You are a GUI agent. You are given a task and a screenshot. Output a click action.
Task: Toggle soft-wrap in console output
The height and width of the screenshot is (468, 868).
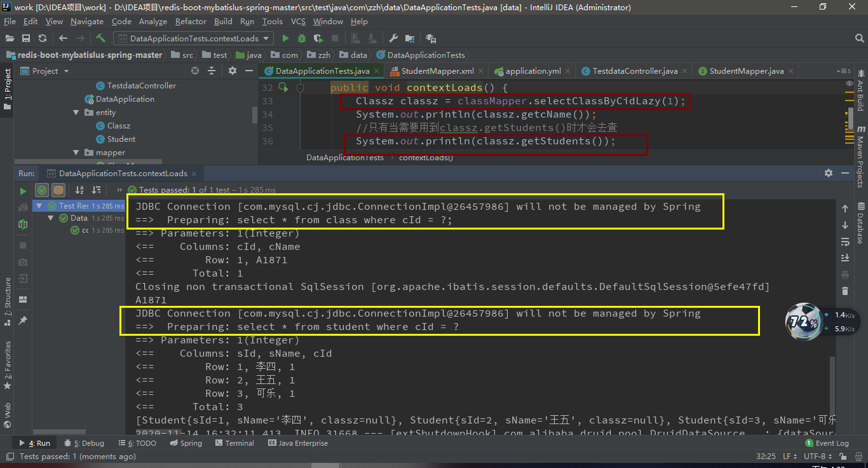pos(845,242)
